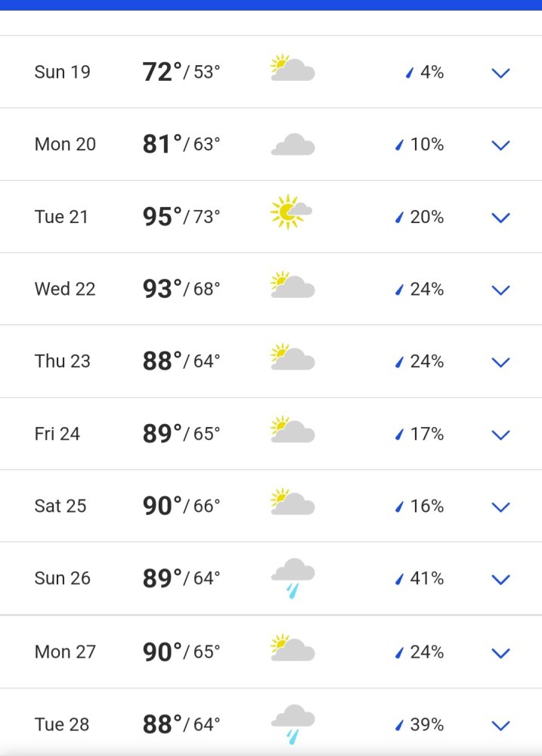Viewport: 542px width, 756px height.
Task: Click the raindrop icon beside 41%
Action: tap(399, 578)
